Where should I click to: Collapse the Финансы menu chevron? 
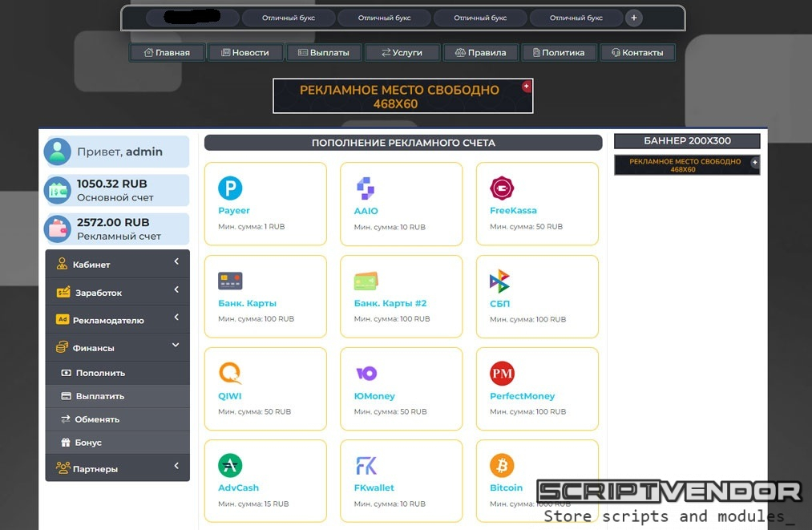[x=176, y=345]
